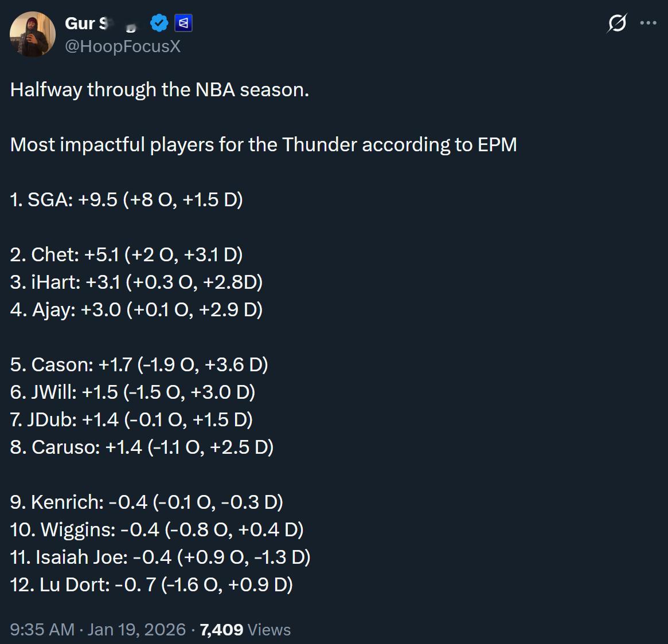Viewport: 668px width, 644px height.
Task: Click the Lu Dort -0.7 stat line
Action: (151, 585)
